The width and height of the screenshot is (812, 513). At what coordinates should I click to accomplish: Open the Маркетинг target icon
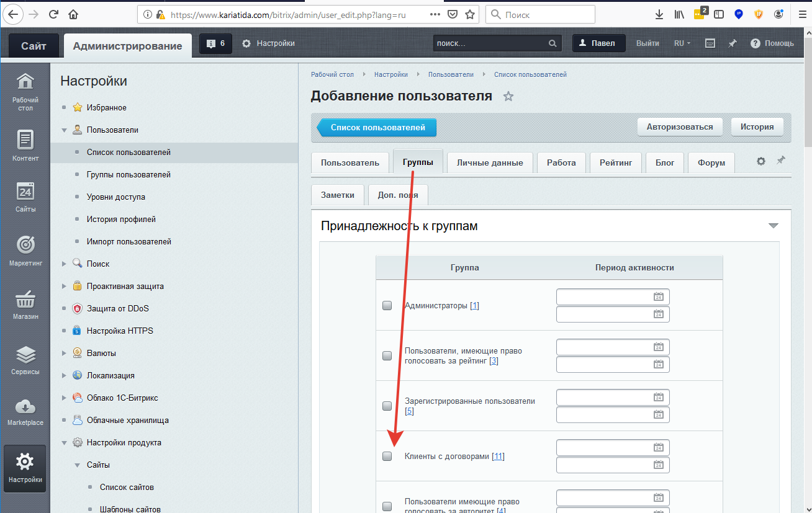pyautogui.click(x=25, y=245)
